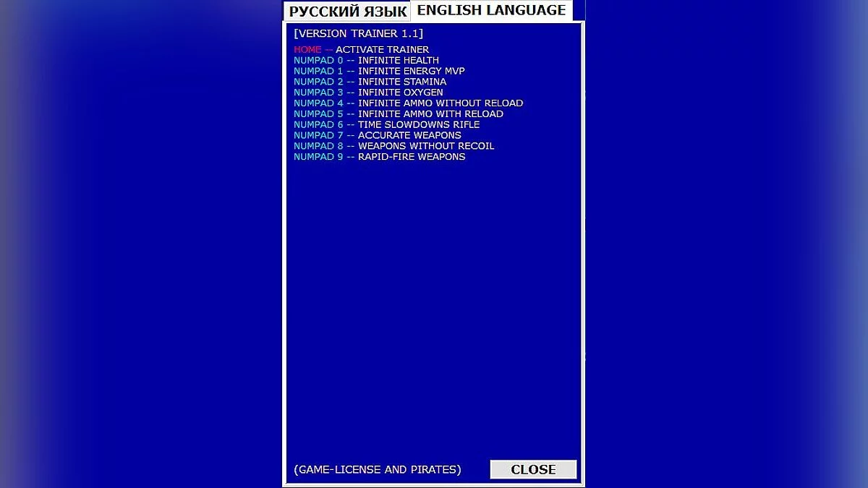
Task: Click the INFINITE HEALTH option text
Action: pyautogui.click(x=398, y=61)
